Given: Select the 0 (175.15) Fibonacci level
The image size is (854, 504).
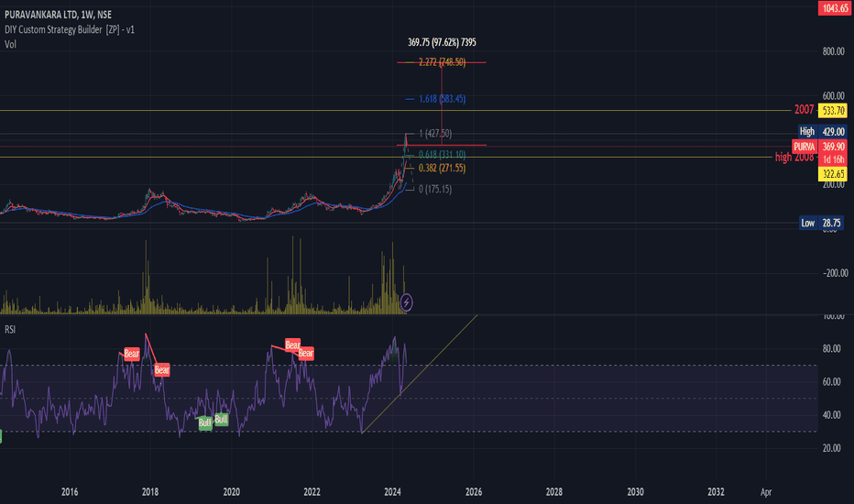Looking at the screenshot, I should pos(434,189).
